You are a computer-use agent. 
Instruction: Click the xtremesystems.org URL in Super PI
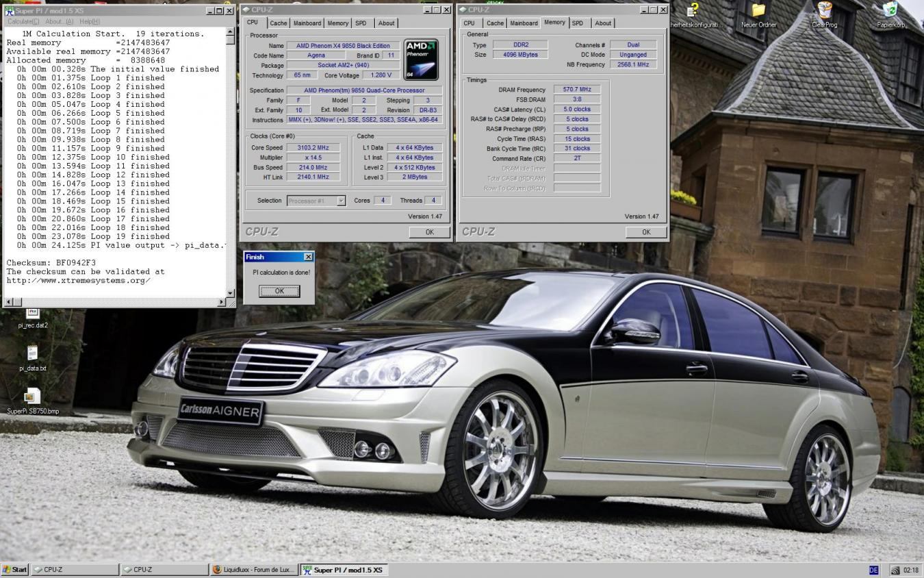pyautogui.click(x=79, y=281)
